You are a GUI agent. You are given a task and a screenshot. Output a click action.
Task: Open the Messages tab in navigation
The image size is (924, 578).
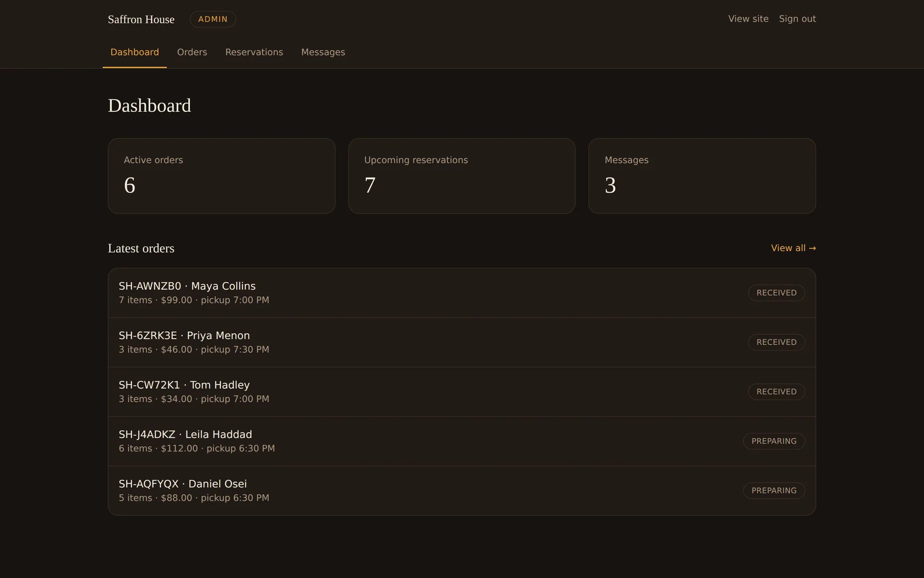(x=323, y=52)
